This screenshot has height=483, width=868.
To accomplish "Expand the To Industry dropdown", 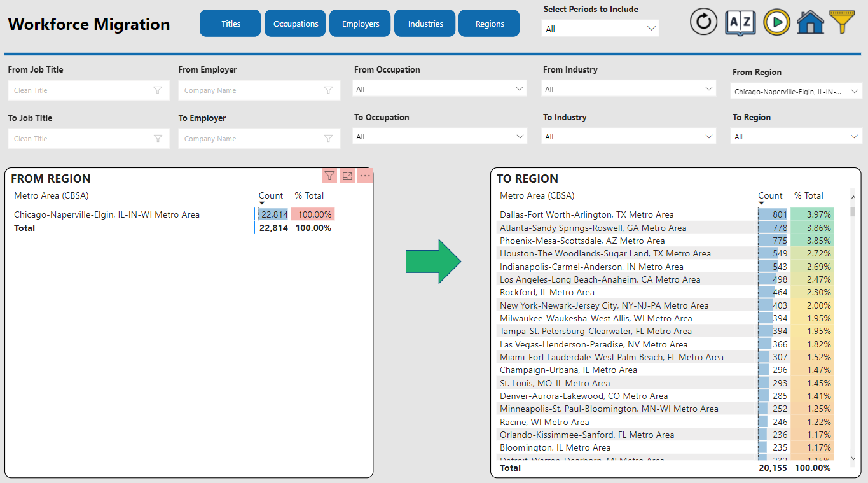I will (629, 137).
